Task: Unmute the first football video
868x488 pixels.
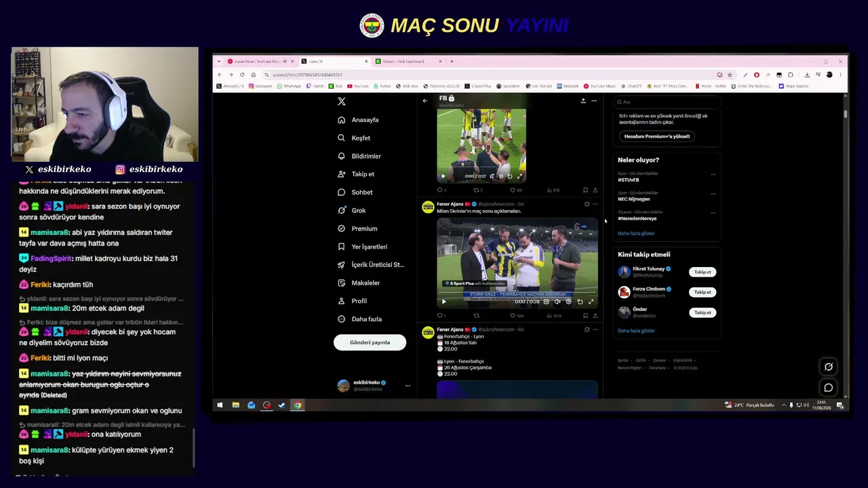Action: pyautogui.click(x=492, y=176)
